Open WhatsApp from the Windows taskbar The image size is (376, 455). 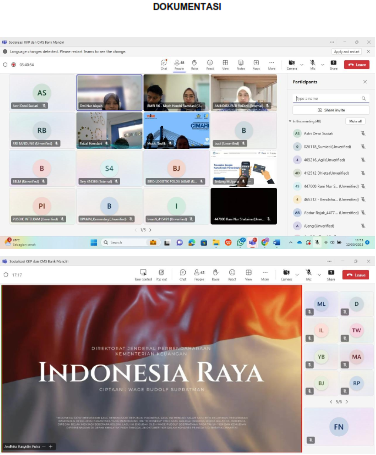coord(240,243)
